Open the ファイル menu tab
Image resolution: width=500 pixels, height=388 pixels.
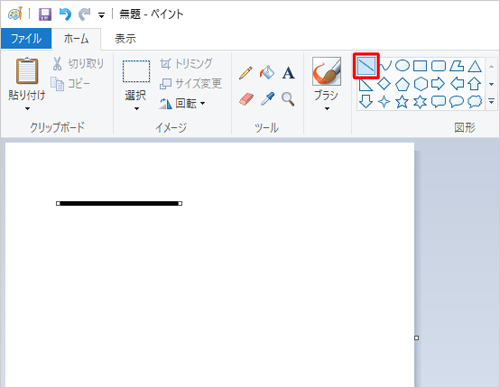(26, 39)
